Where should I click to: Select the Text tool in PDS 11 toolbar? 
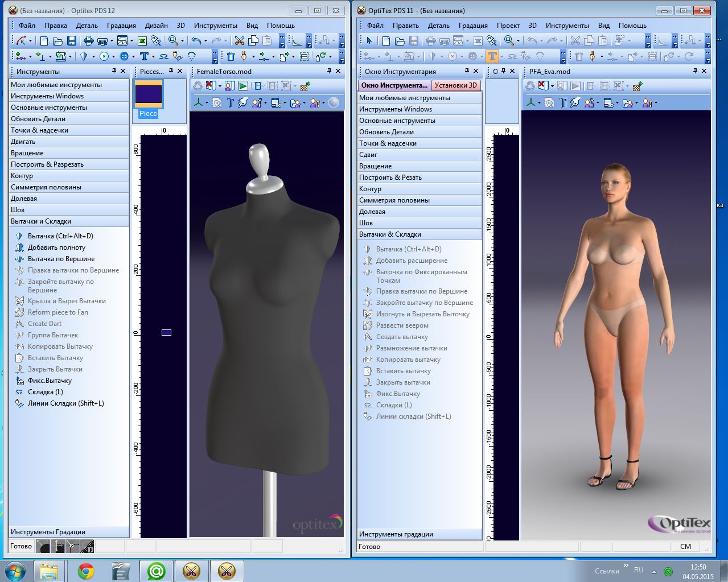[x=492, y=56]
